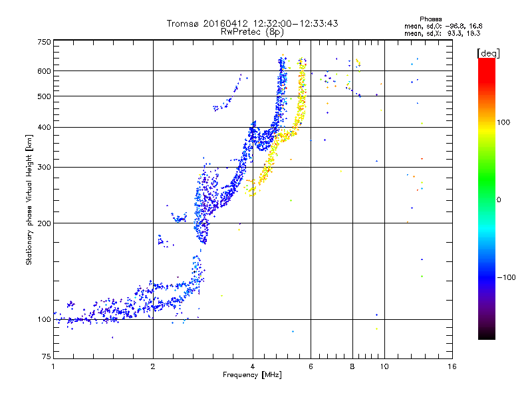The width and height of the screenshot is (532, 399).
Task: Click the y-axis tick label '600'
Action: (x=44, y=71)
